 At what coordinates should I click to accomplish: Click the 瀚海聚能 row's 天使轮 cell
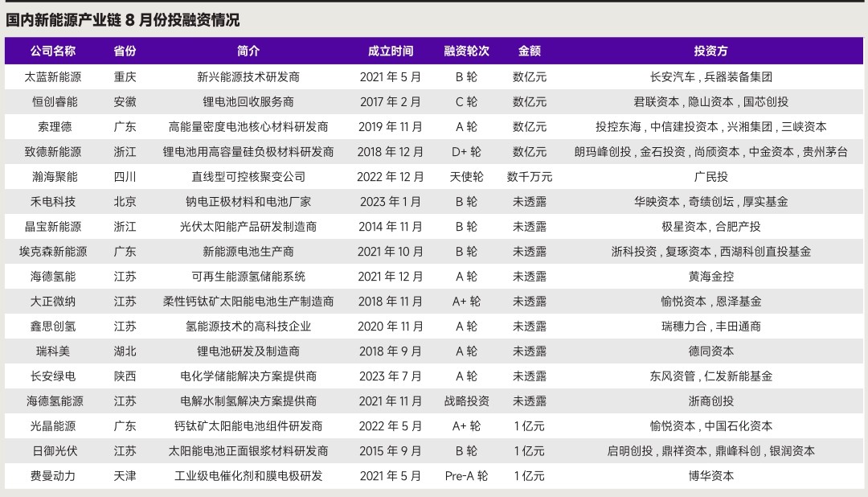[466, 177]
